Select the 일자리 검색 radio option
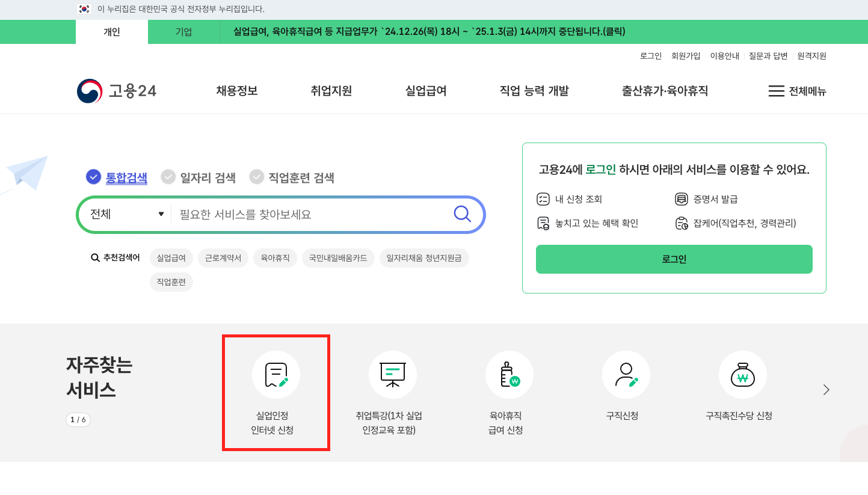 pos(168,177)
